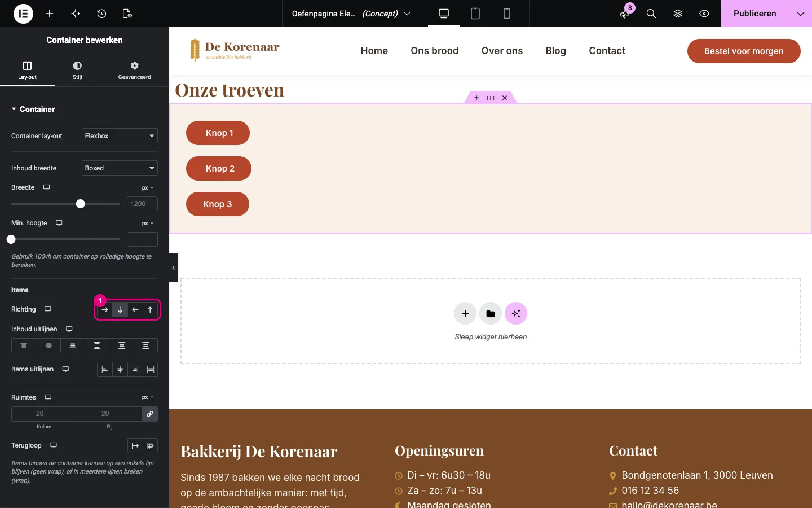
Task: Choose the stretch option for Items uitlijnen
Action: (x=151, y=370)
